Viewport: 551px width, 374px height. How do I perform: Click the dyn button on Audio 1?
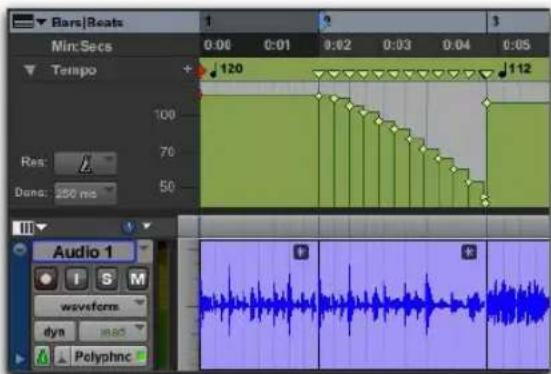pos(54,331)
